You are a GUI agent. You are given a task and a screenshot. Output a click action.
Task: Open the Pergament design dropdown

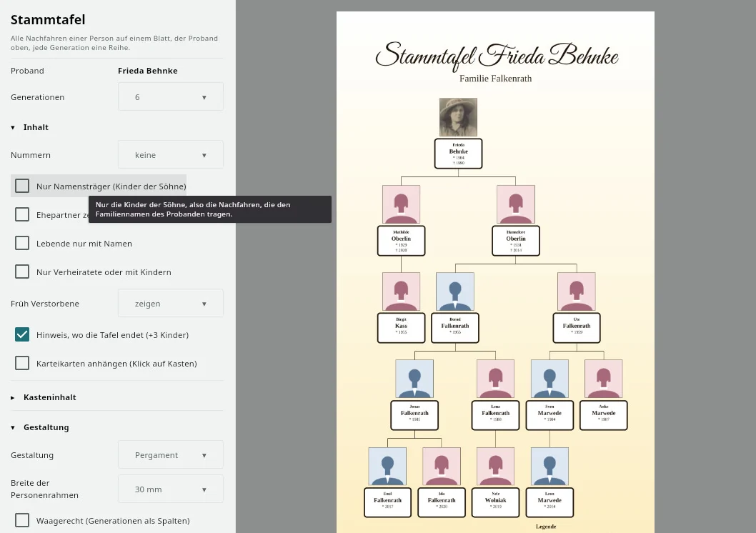pyautogui.click(x=171, y=455)
